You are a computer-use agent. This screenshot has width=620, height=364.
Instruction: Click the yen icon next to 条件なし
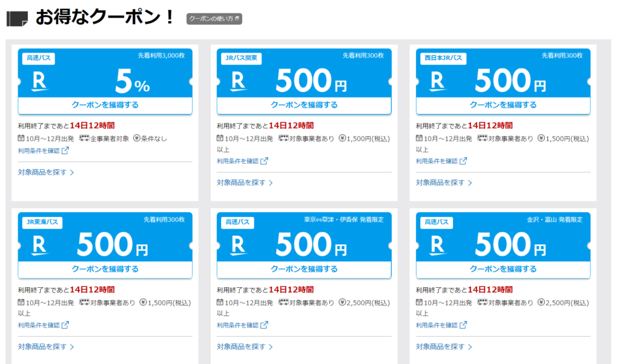pyautogui.click(x=137, y=138)
